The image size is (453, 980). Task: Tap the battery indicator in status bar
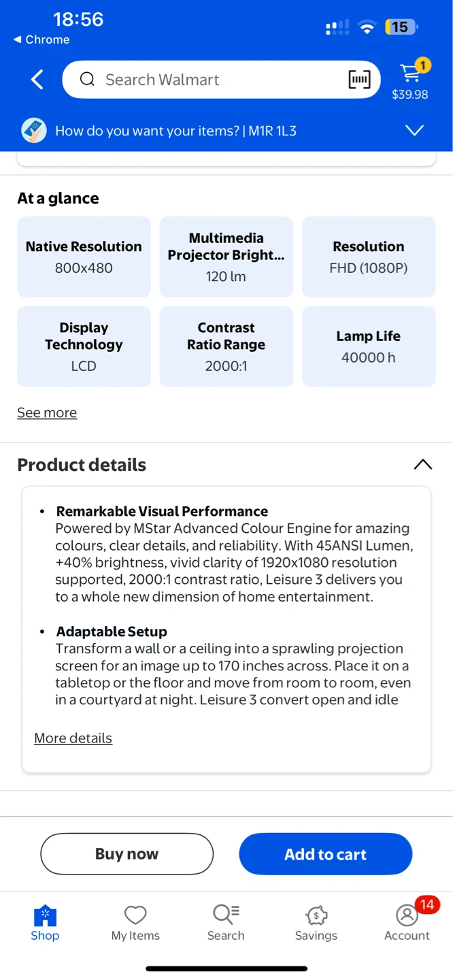point(401,27)
